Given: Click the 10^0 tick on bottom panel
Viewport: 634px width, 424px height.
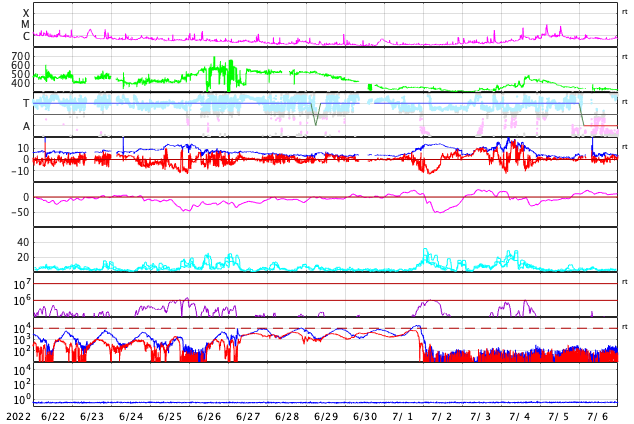Looking at the screenshot, I should [22, 401].
